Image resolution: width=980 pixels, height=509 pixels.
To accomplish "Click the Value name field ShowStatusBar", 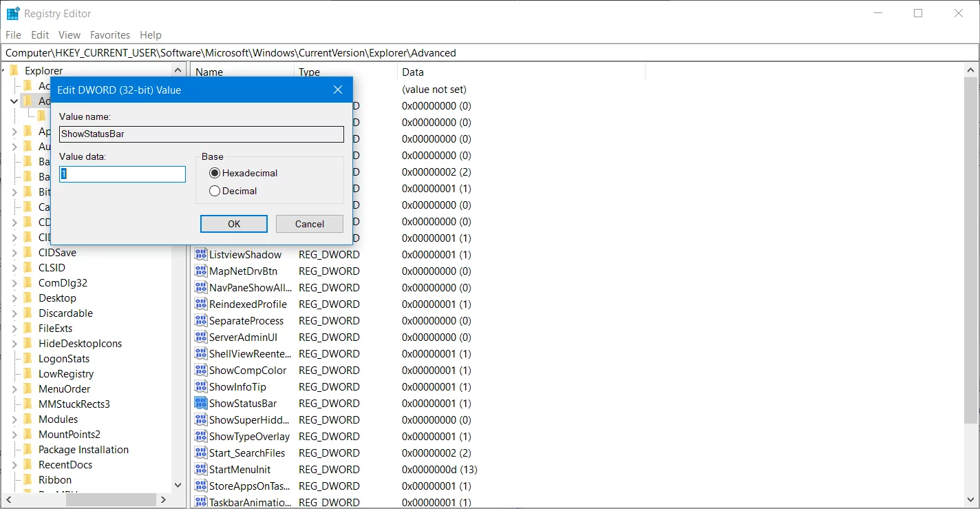I will click(x=202, y=134).
